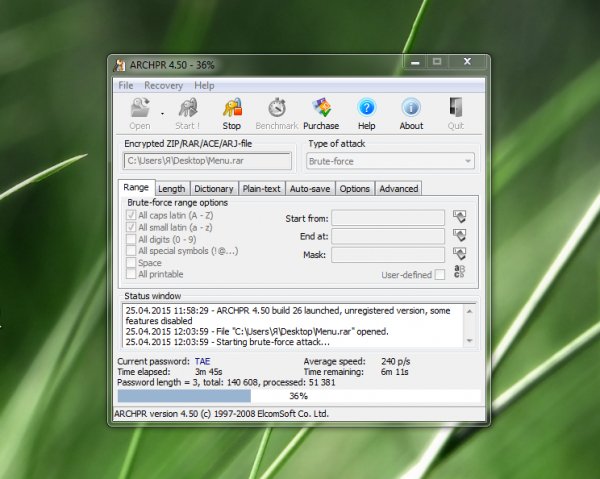Image resolution: width=600 pixels, height=479 pixels.
Task: Open the Purchase toolbar item
Action: tap(321, 114)
